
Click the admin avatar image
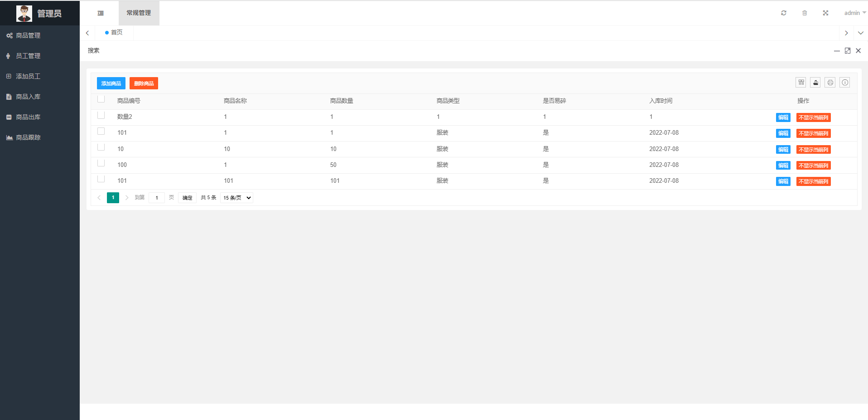coord(24,14)
